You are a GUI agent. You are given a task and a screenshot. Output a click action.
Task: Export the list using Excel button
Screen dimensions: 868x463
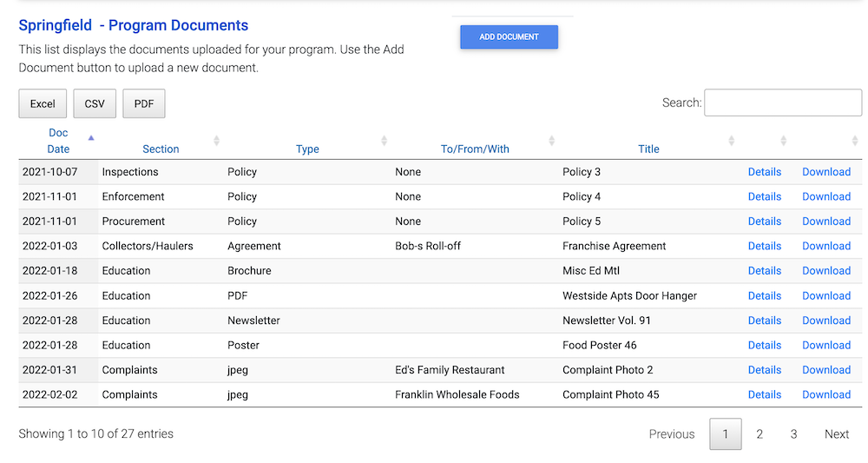click(x=43, y=103)
